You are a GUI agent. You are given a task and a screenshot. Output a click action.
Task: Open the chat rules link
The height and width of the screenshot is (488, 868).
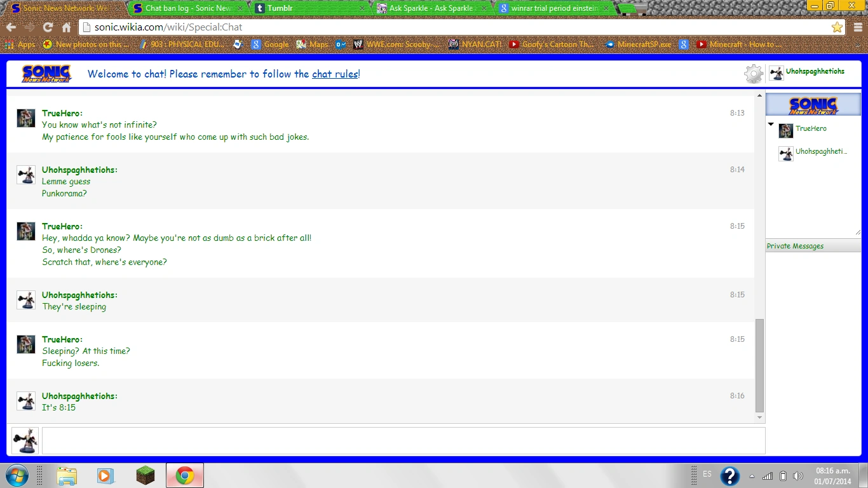(335, 74)
